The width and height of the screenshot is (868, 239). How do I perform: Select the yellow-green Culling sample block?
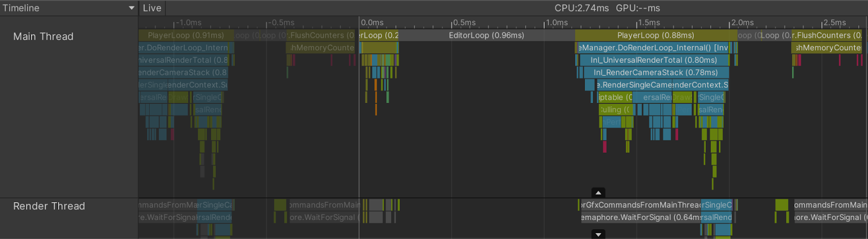coord(615,110)
